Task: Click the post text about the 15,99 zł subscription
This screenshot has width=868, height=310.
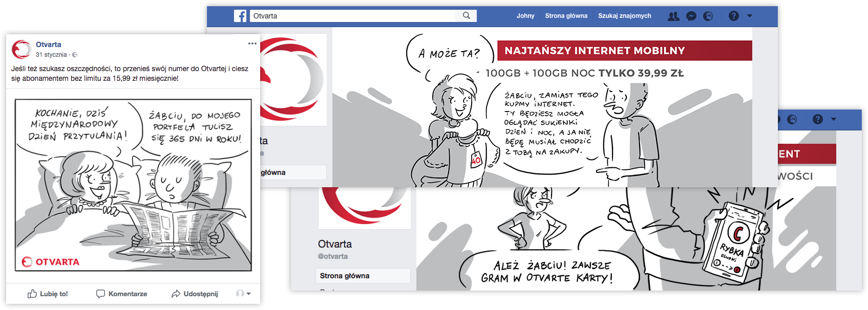Action: [x=130, y=74]
